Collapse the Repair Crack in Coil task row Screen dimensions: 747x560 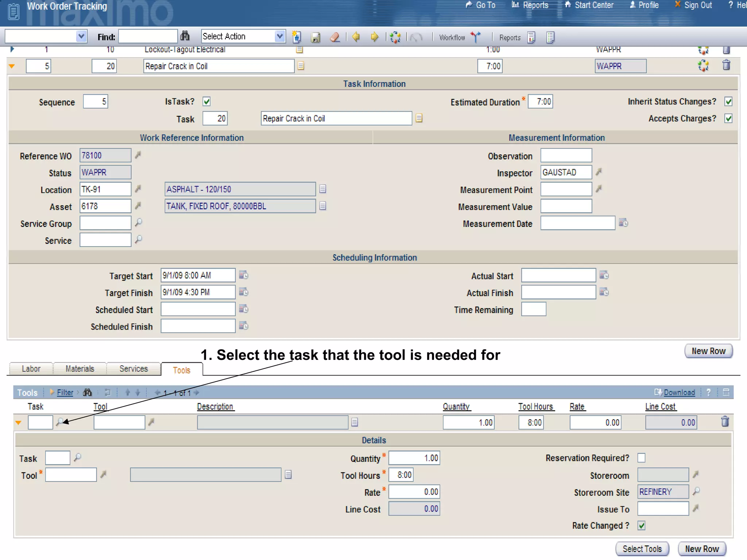(12, 66)
